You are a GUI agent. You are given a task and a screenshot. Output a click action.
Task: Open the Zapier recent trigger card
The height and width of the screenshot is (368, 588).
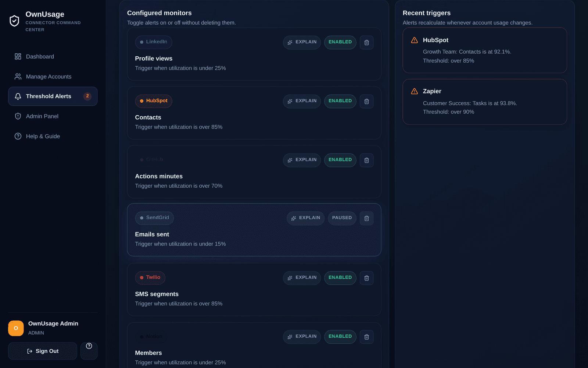tap(485, 102)
